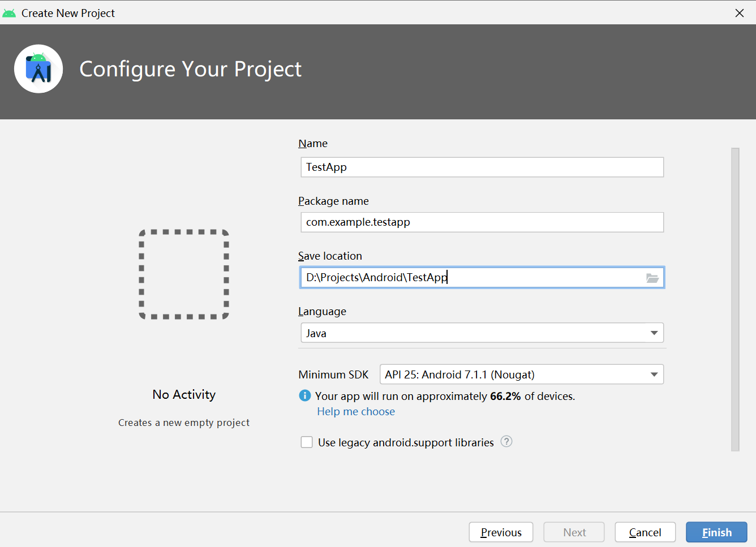This screenshot has width=756, height=547.
Task: Click into the Package name field
Action: point(482,222)
